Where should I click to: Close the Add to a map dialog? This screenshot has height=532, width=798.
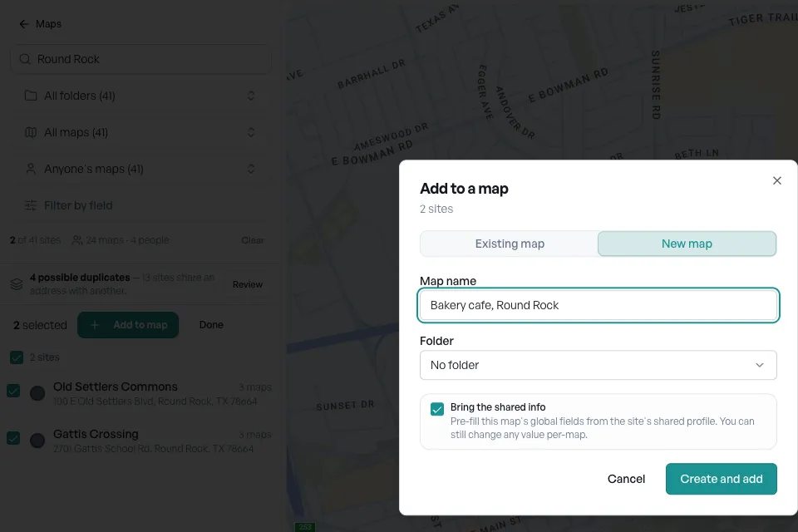coord(776,180)
